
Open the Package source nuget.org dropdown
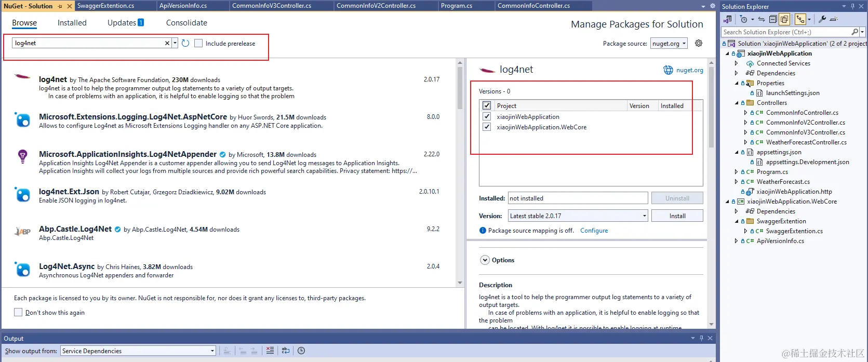point(669,44)
